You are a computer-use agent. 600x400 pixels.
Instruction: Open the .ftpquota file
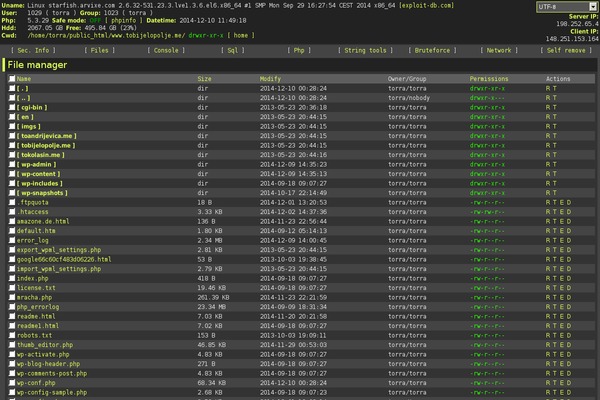tap(33, 202)
